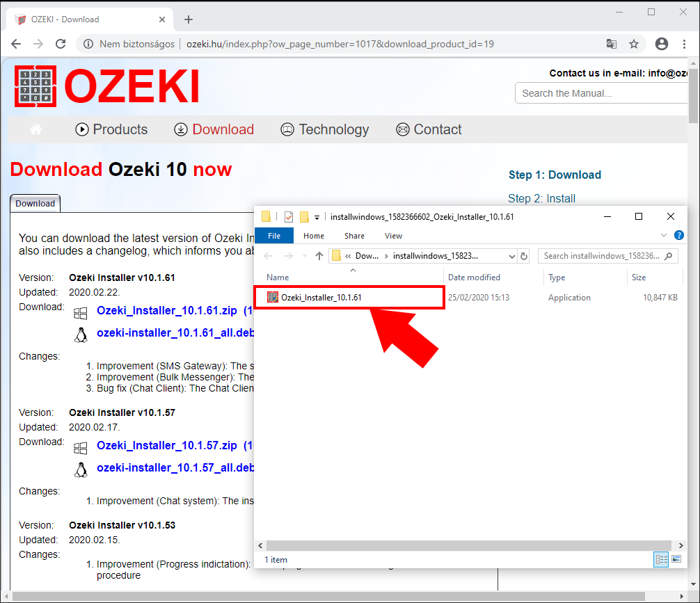Screen dimensions: 700x603
Task: Download ozeki-installer_10.1.57_all.deb
Action: (175, 468)
